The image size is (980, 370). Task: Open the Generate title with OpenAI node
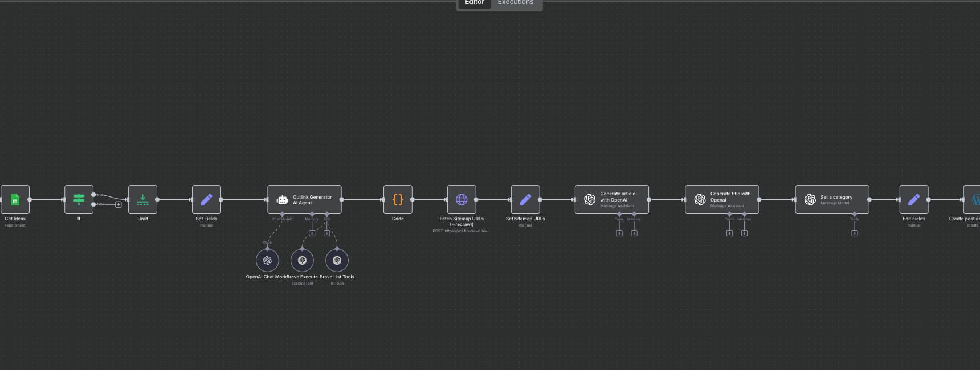[722, 199]
